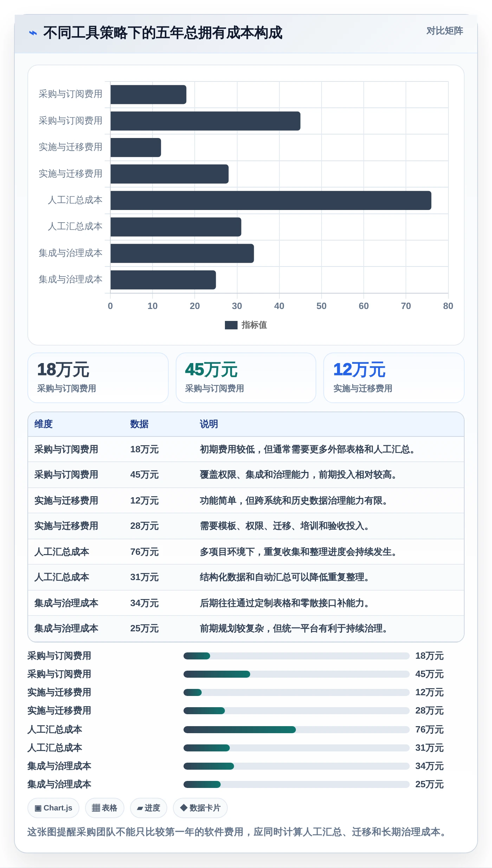This screenshot has height=868, width=492.
Task: Click the title 不同工具策略下的五年总拥有成本构成
Action: coord(163,33)
